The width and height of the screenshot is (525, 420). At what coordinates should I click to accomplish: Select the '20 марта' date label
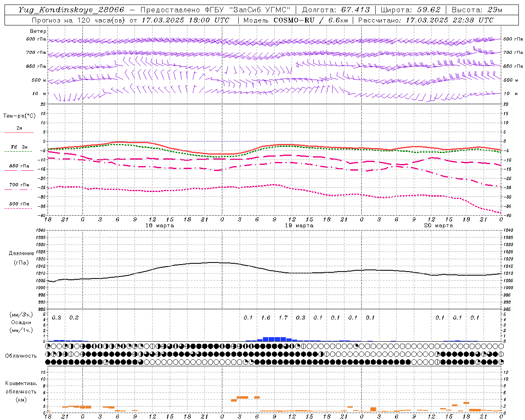point(438,226)
